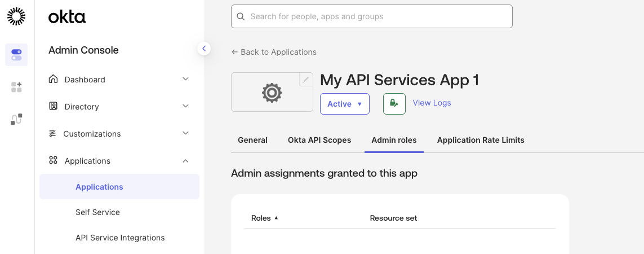
Task: Click the Okta wordmark logo
Action: coord(67,17)
